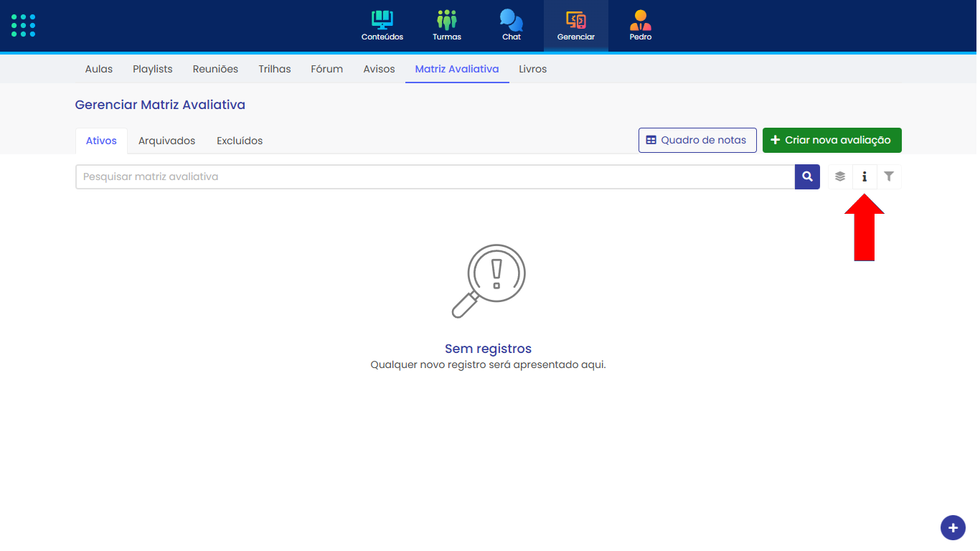Open the Reuniões tab

click(215, 69)
